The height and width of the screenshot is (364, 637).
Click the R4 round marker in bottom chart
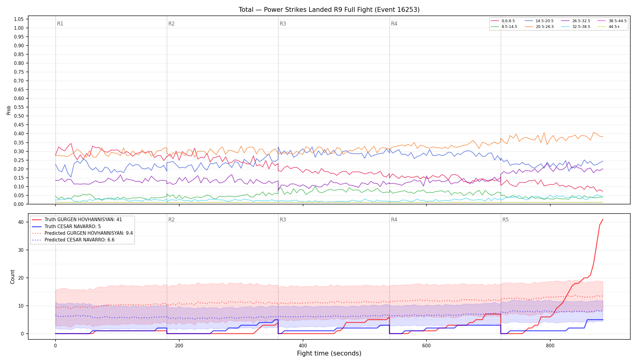(x=394, y=220)
